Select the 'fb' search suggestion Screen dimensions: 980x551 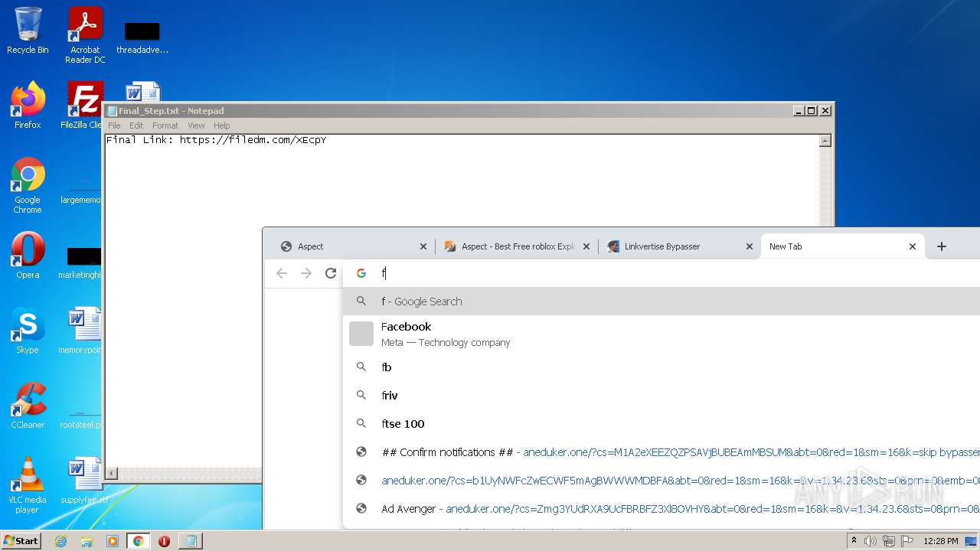[x=661, y=367]
